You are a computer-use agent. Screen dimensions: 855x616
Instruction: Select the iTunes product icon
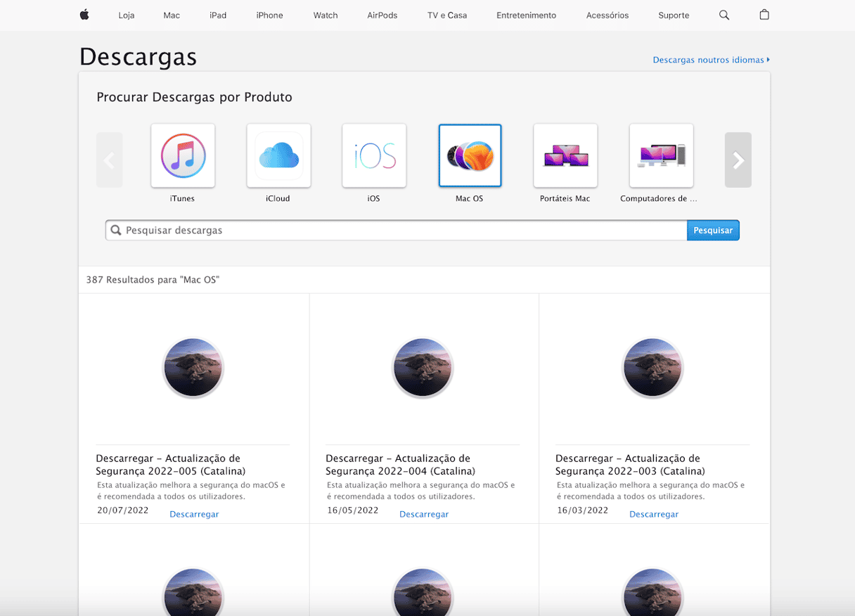pyautogui.click(x=183, y=155)
